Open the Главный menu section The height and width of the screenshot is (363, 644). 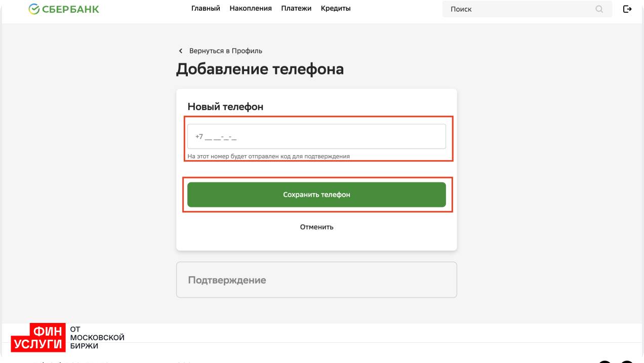(x=206, y=9)
